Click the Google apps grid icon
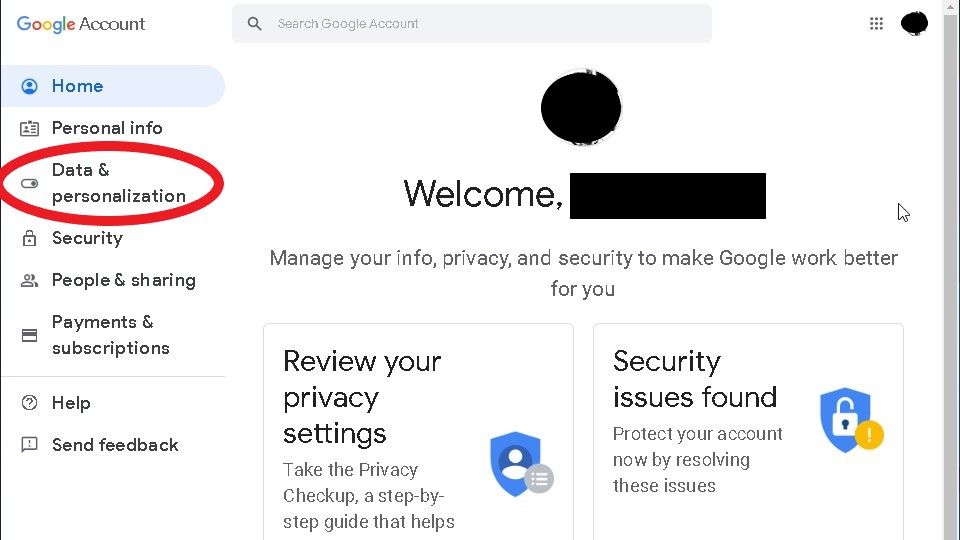The height and width of the screenshot is (540, 960). pyautogui.click(x=876, y=24)
